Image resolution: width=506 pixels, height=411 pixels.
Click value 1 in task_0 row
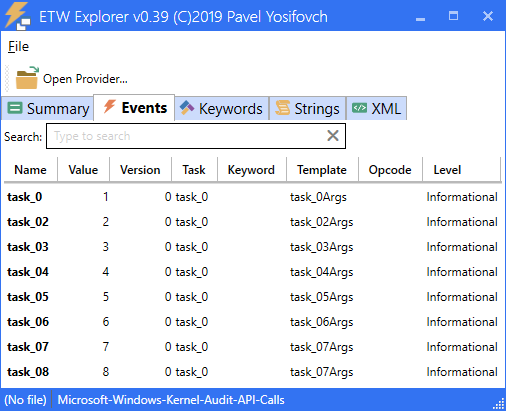106,197
